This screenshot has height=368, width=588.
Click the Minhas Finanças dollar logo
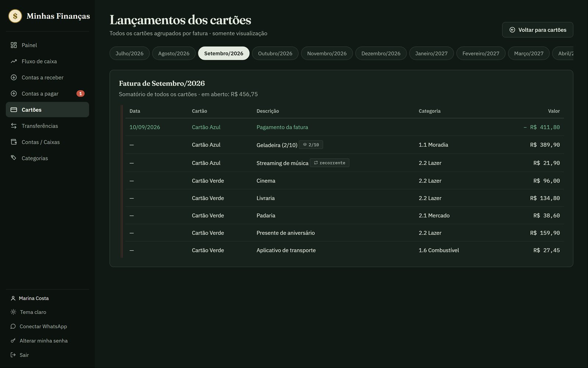click(15, 16)
